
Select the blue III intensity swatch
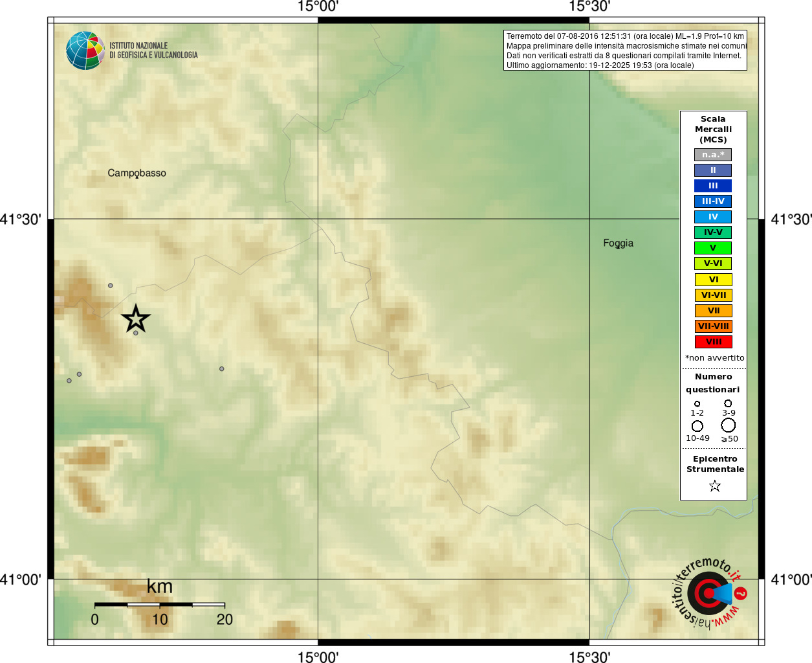coord(713,186)
